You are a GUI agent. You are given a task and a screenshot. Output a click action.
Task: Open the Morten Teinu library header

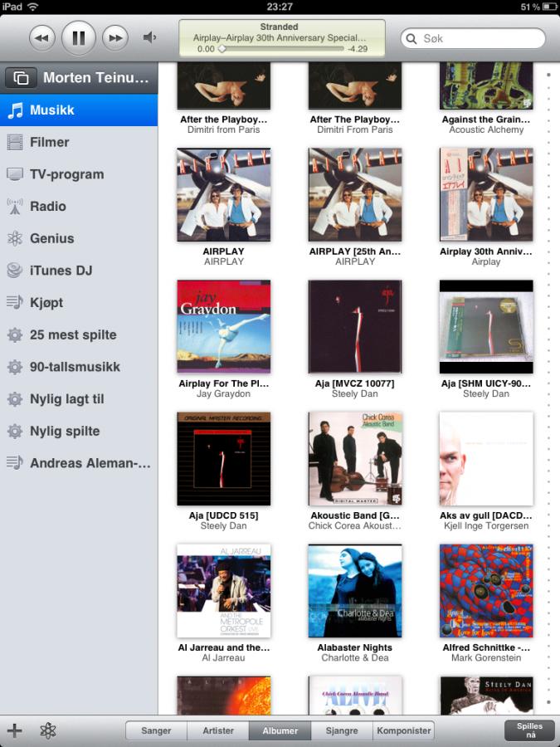click(79, 77)
